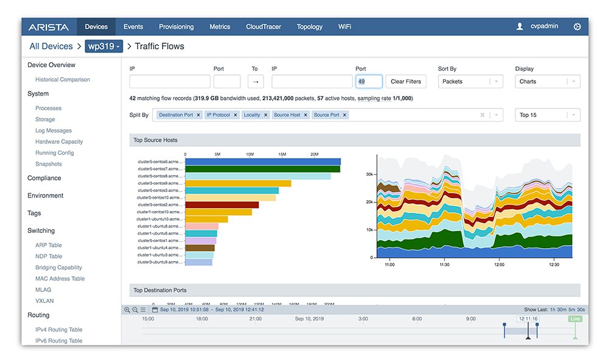The image size is (610, 364).
Task: Open the Display Charts dropdown
Action: tap(547, 80)
